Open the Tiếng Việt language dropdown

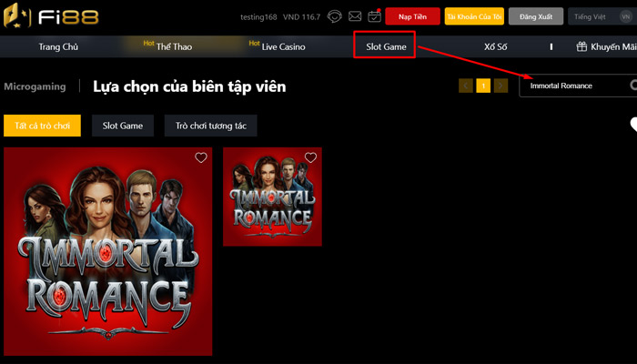pyautogui.click(x=602, y=16)
